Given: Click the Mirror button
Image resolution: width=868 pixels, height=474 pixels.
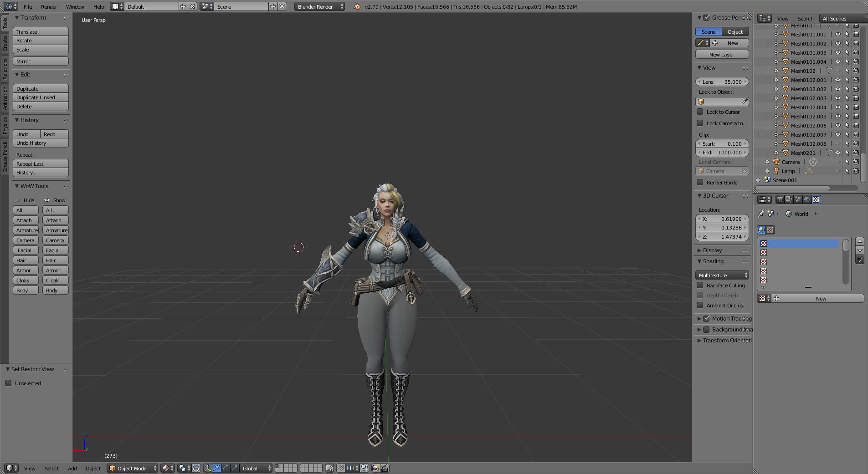Looking at the screenshot, I should (41, 61).
